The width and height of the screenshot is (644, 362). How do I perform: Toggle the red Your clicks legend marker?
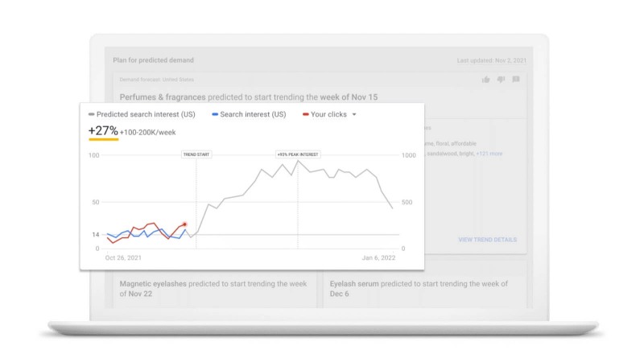(x=306, y=114)
